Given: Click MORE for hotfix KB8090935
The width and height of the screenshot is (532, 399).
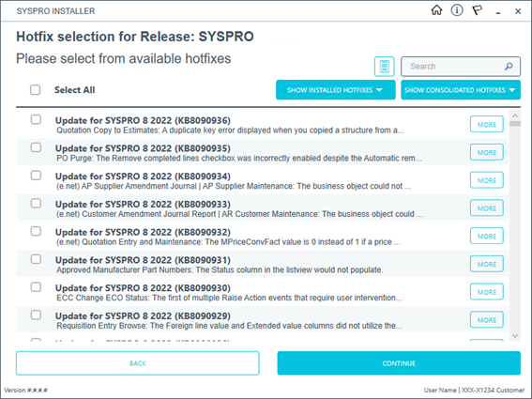Looking at the screenshot, I should pos(487,152).
